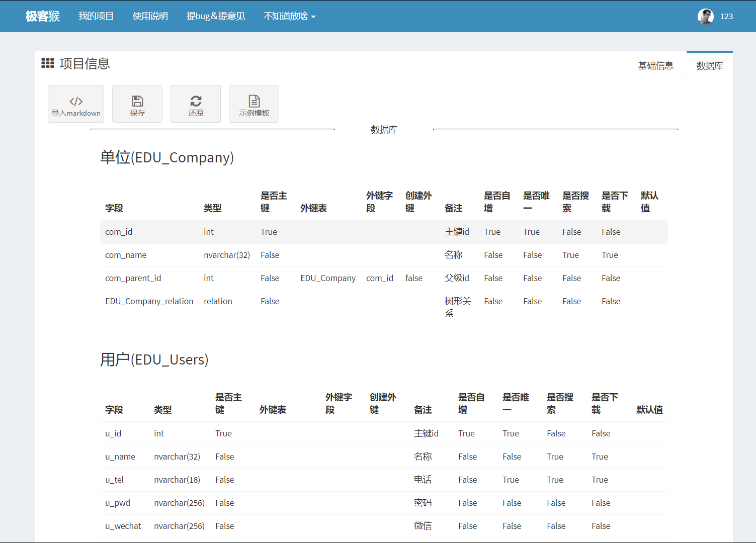Click the username 123
This screenshot has width=756, height=543.
coord(726,16)
